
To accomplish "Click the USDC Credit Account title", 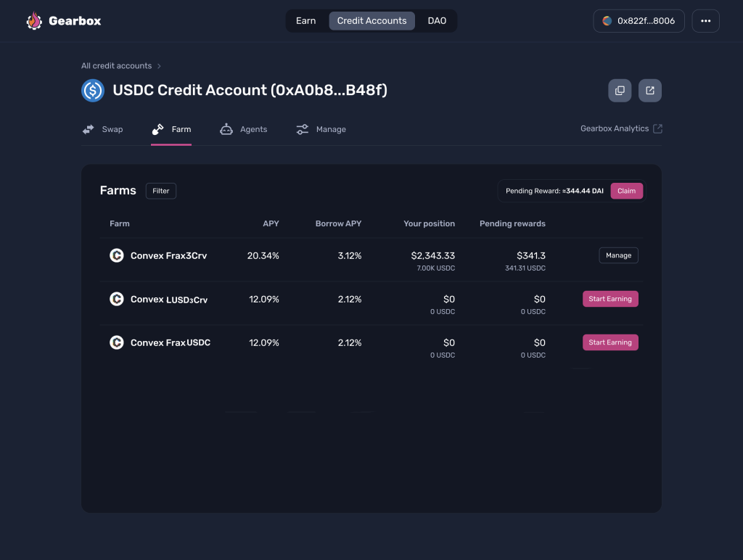I will pos(250,90).
